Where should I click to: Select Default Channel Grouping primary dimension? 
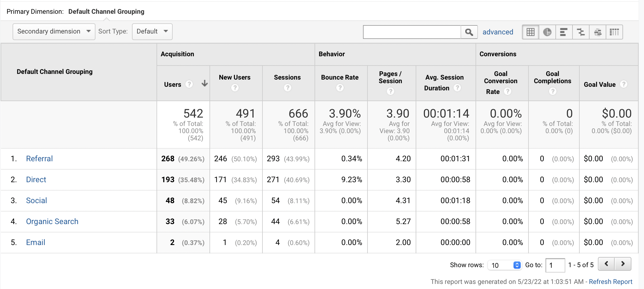click(x=106, y=11)
